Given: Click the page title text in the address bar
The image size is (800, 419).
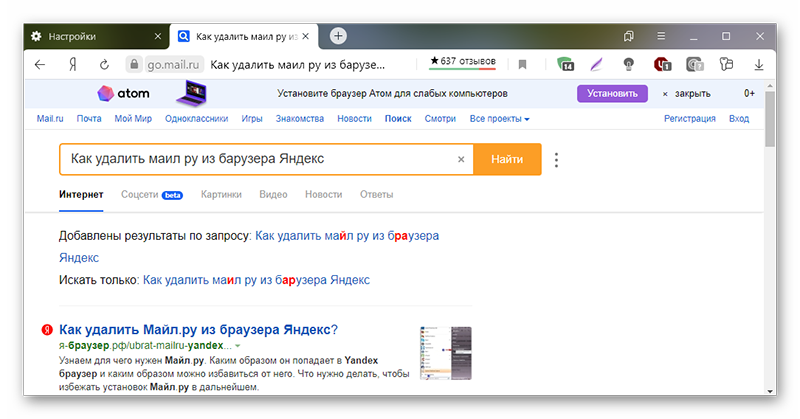Looking at the screenshot, I should click(297, 65).
